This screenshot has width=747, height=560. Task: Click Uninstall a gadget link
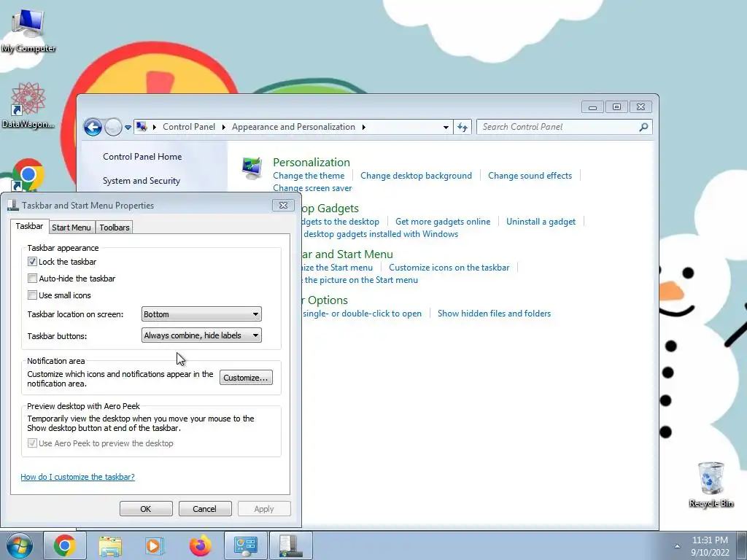coord(541,222)
